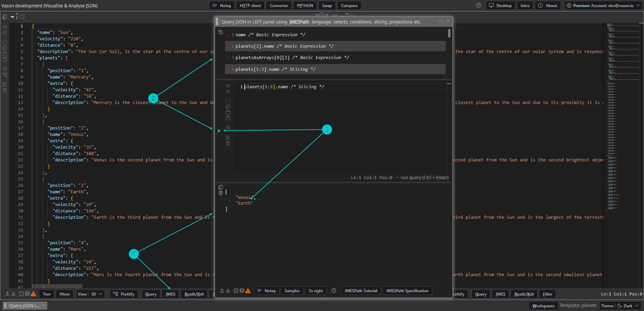Delete the query result with trash icon
This screenshot has width=644, height=311.
[221, 193]
